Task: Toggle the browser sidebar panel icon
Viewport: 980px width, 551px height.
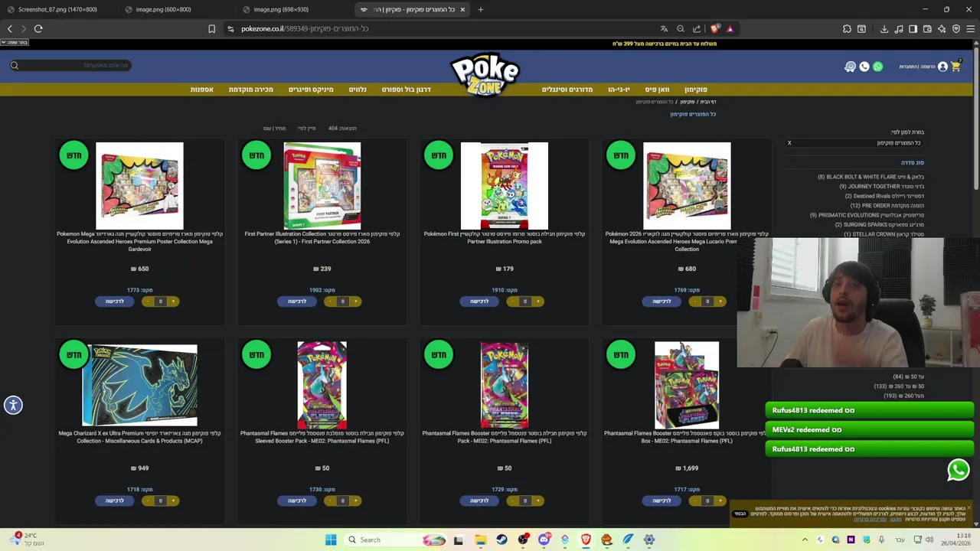Action: click(x=913, y=28)
